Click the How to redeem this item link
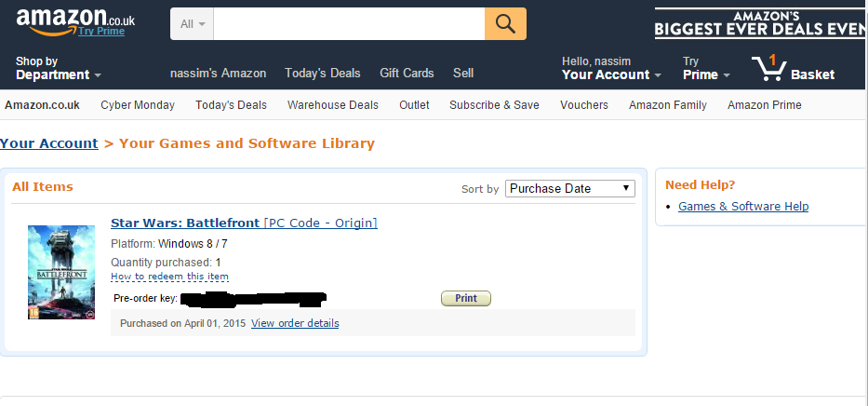 click(x=169, y=277)
